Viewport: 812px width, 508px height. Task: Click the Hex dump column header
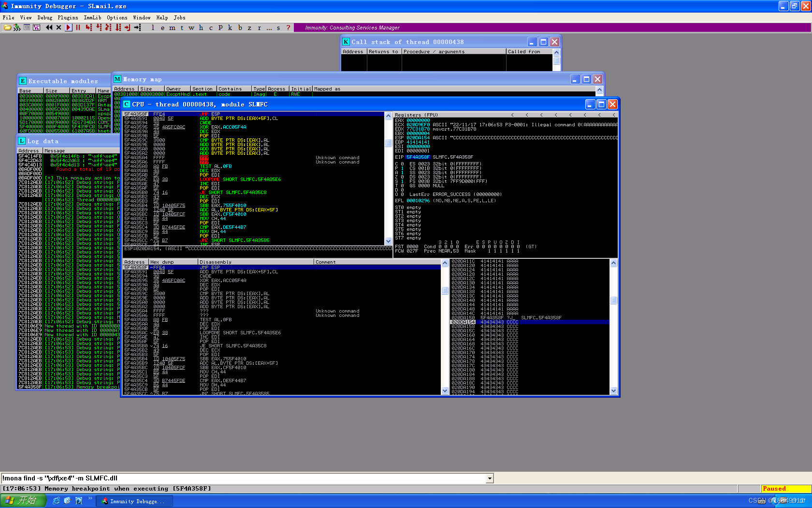coord(173,262)
